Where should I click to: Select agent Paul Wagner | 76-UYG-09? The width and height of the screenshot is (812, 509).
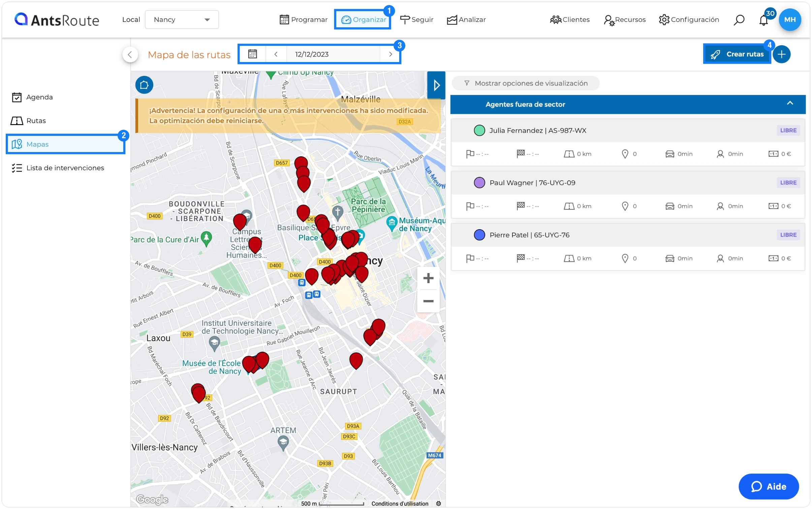point(532,183)
